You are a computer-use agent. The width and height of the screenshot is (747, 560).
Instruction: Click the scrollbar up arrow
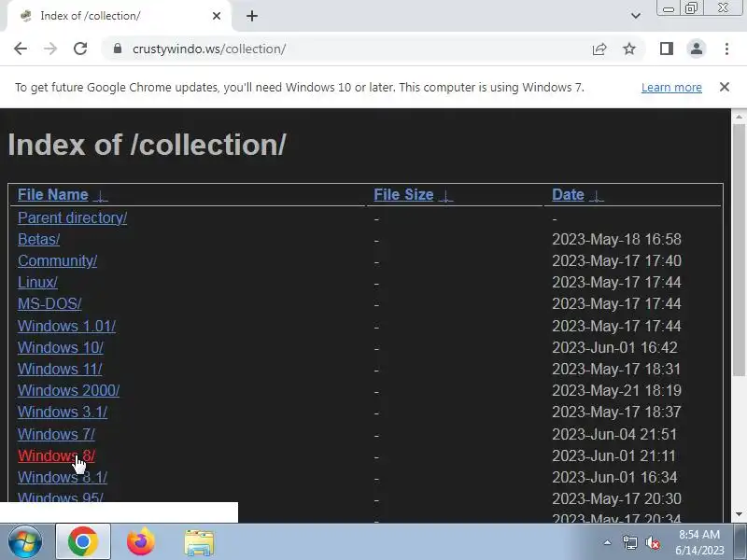point(739,117)
